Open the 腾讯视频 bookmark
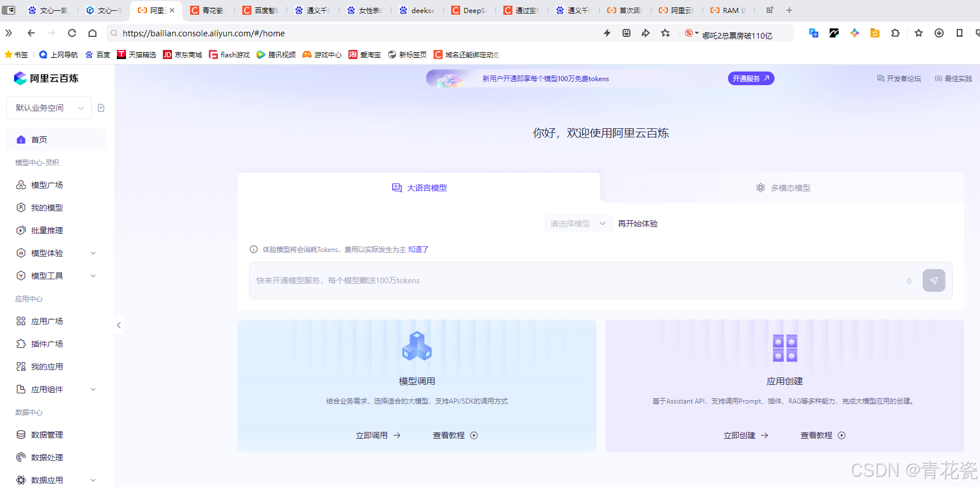Viewport: 980px width, 487px height. point(276,54)
